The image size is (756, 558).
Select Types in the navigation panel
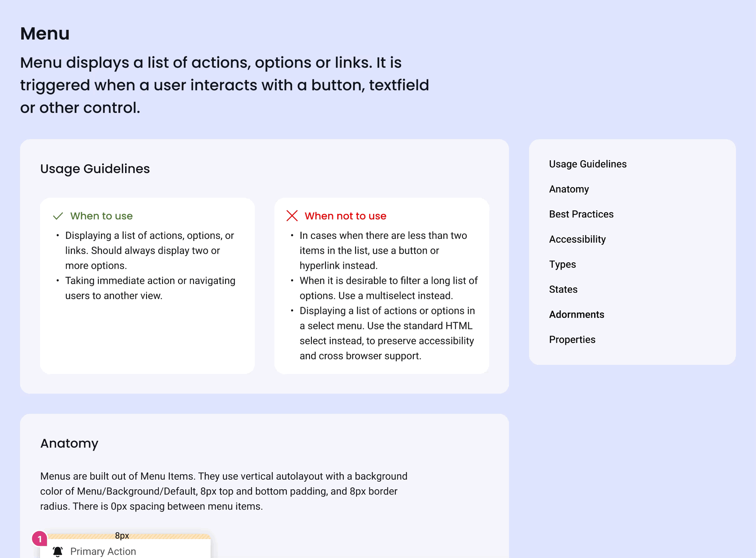point(562,264)
